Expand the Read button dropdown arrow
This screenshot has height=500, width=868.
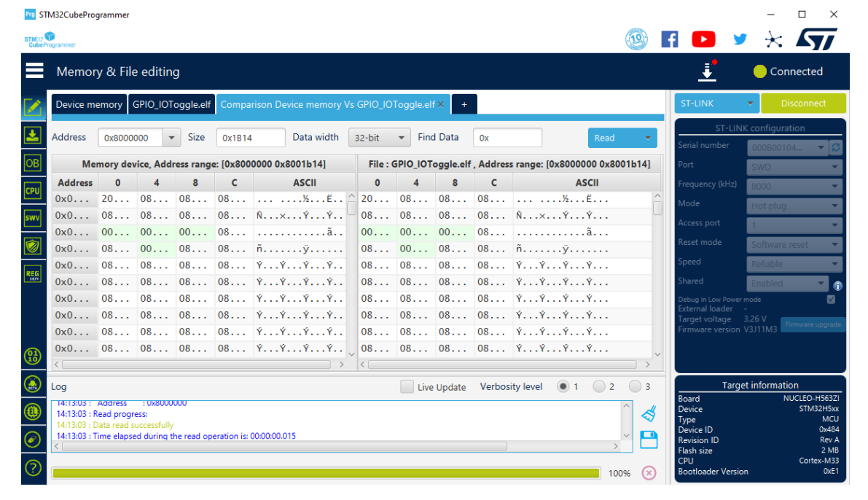(648, 138)
